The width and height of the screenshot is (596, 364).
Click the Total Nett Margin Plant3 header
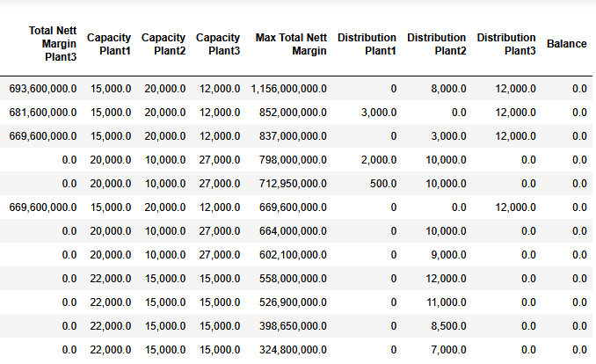[x=53, y=44]
